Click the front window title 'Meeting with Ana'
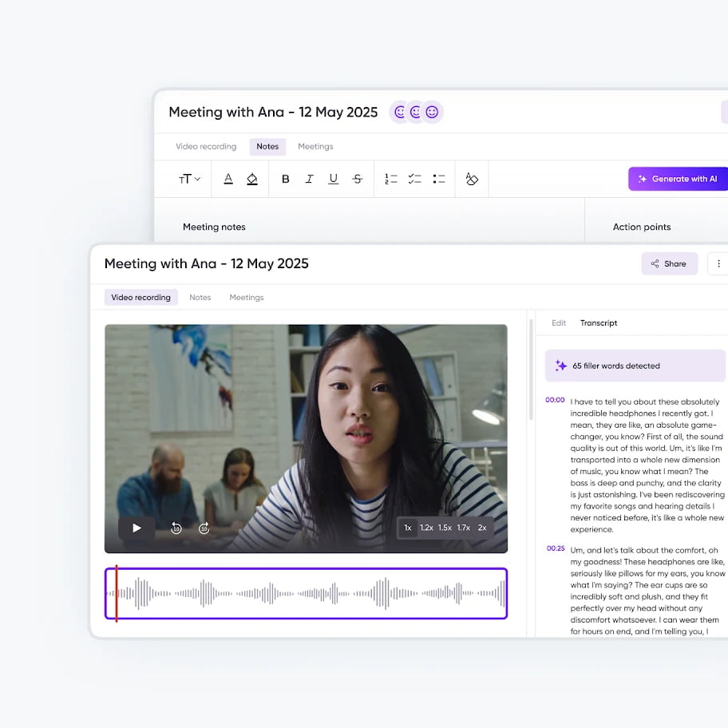 click(207, 263)
